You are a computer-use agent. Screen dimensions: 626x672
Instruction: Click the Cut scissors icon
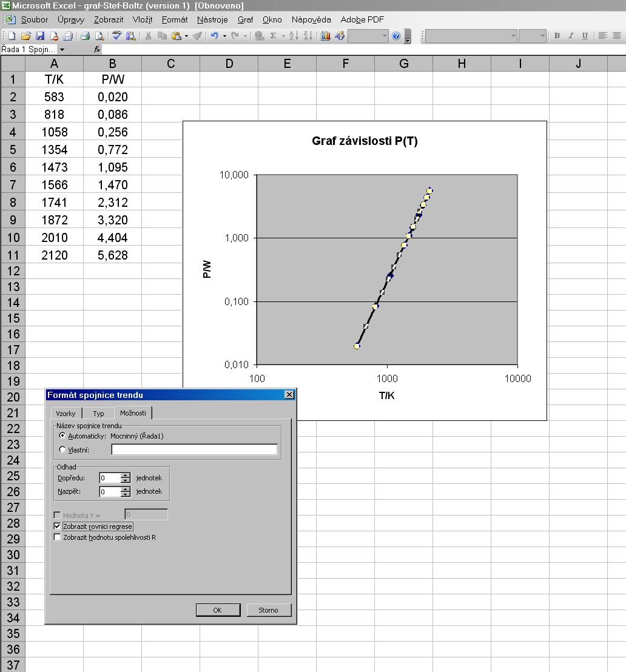tap(148, 36)
